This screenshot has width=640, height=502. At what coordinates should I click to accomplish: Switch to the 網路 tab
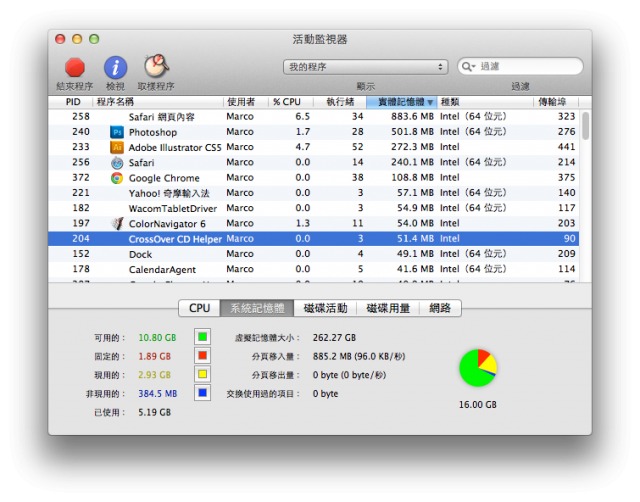[440, 308]
